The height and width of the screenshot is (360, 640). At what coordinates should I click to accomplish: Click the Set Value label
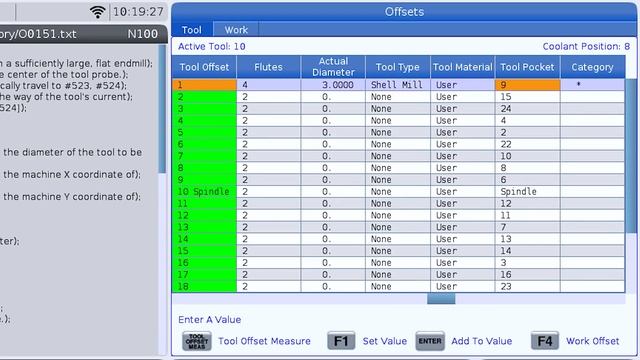point(384,341)
